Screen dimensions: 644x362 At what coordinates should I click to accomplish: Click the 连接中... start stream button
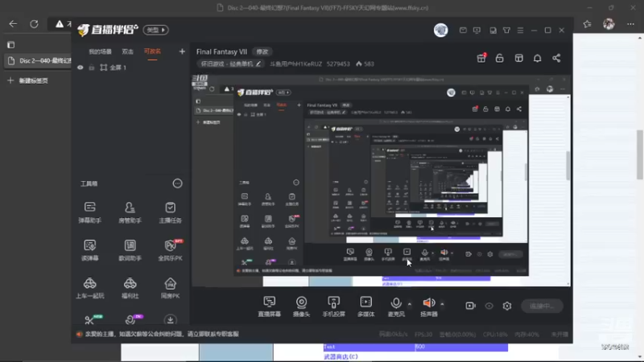click(x=542, y=306)
